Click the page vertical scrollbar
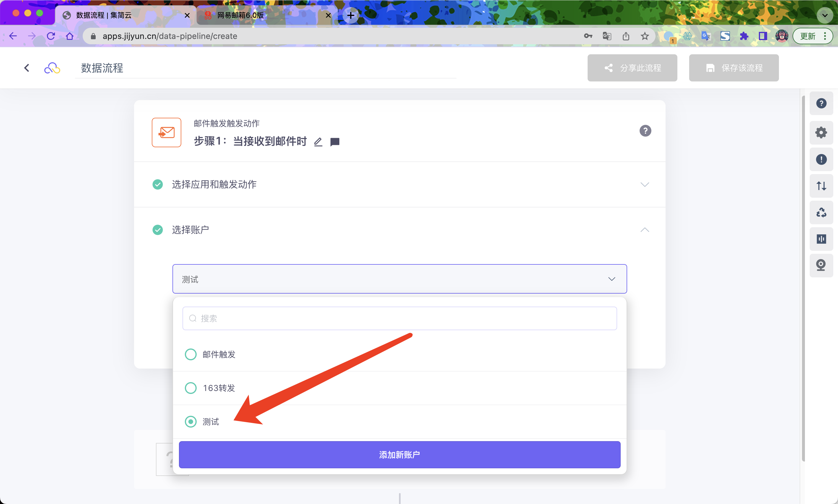838x504 pixels. tap(803, 279)
